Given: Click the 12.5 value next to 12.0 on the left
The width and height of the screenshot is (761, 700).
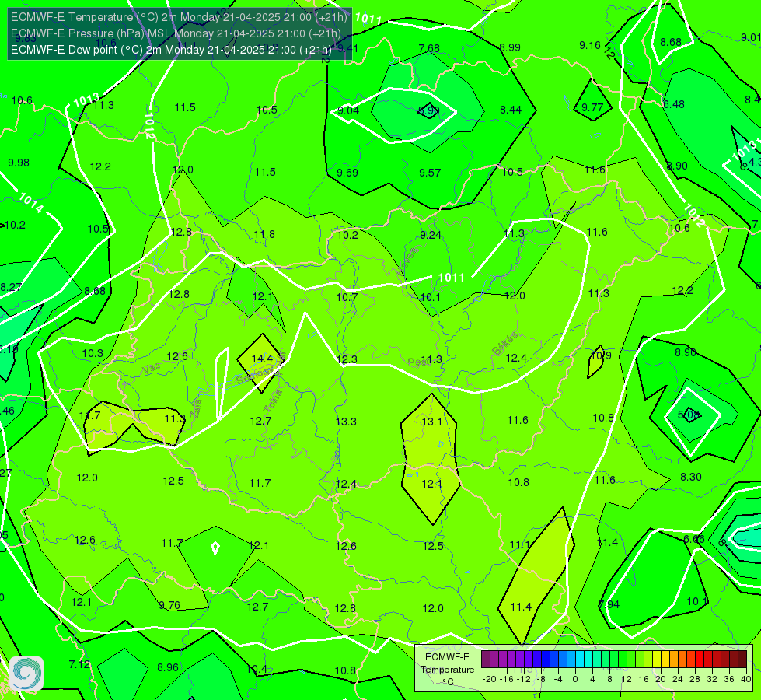Looking at the screenshot, I should 173,481.
